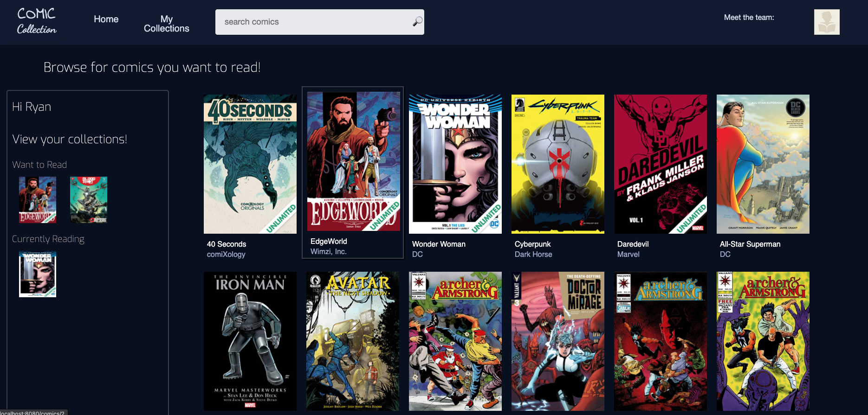
Task: Open the Invincible Iron Man cover
Action: (x=250, y=341)
